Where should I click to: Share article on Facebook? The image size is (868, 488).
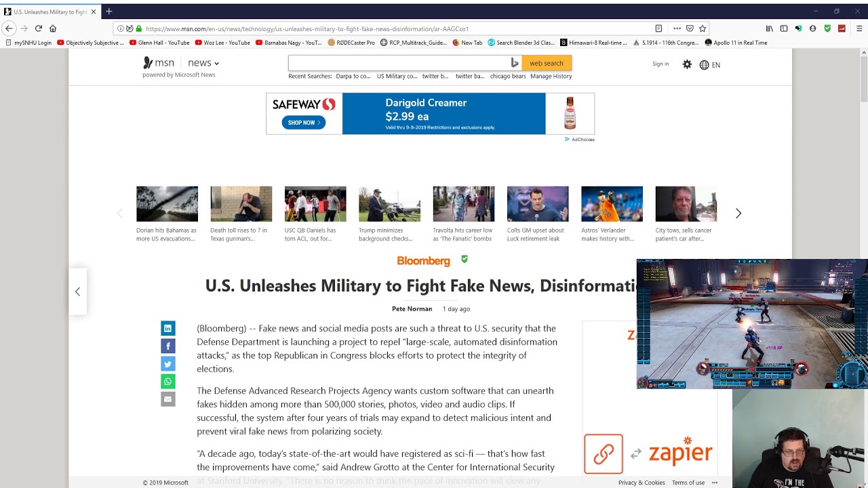click(x=167, y=346)
